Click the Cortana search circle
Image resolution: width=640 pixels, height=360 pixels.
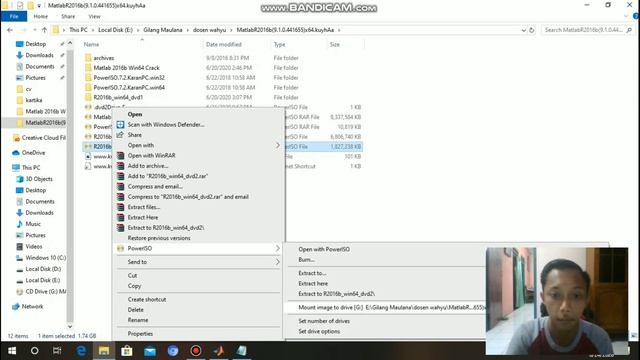pos(35,351)
